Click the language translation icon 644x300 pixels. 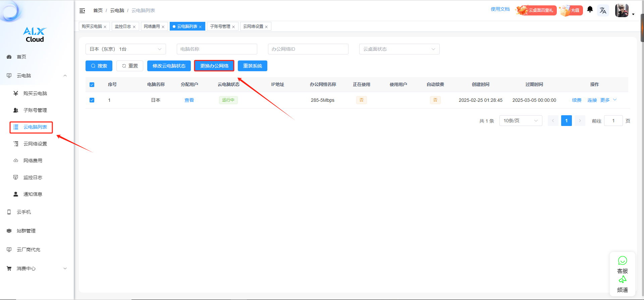[x=603, y=10]
